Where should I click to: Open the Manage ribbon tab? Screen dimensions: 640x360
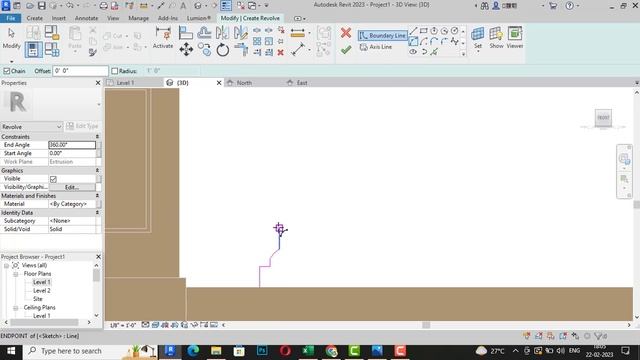click(x=138, y=18)
